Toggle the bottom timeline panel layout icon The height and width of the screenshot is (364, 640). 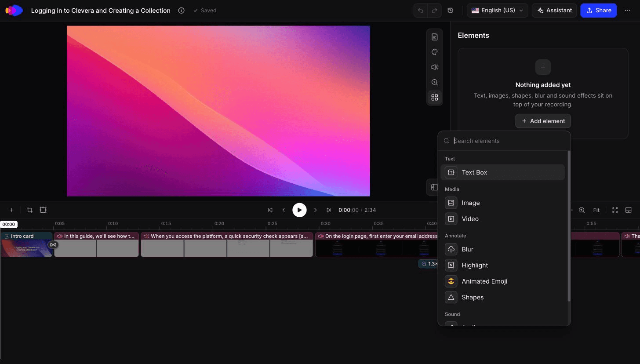coord(629,210)
